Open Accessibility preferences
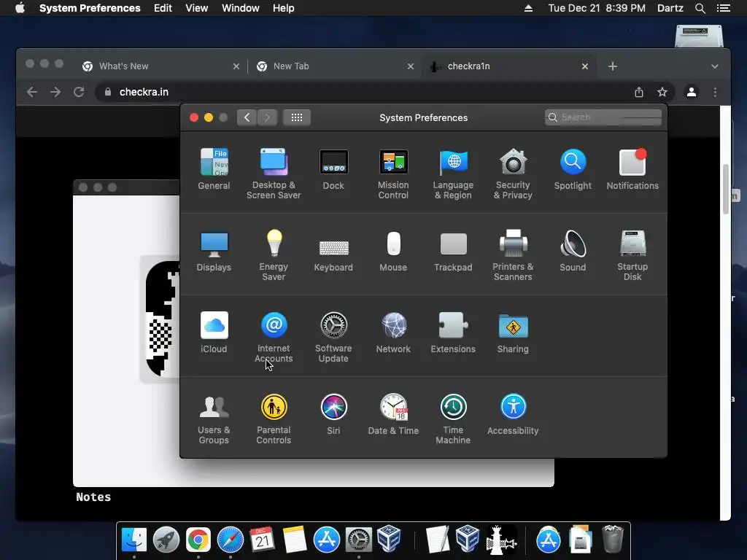Screen dimensions: 747x560 click(x=513, y=414)
